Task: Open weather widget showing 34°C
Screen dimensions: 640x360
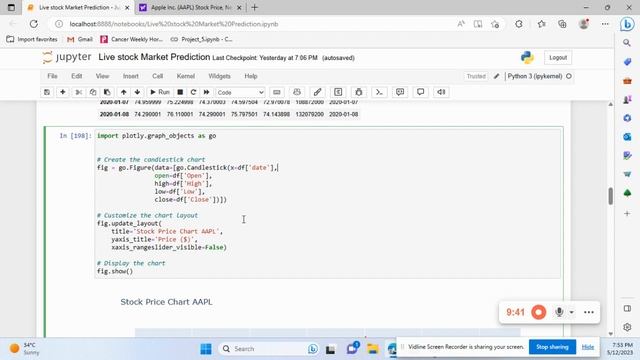Action: point(25,349)
